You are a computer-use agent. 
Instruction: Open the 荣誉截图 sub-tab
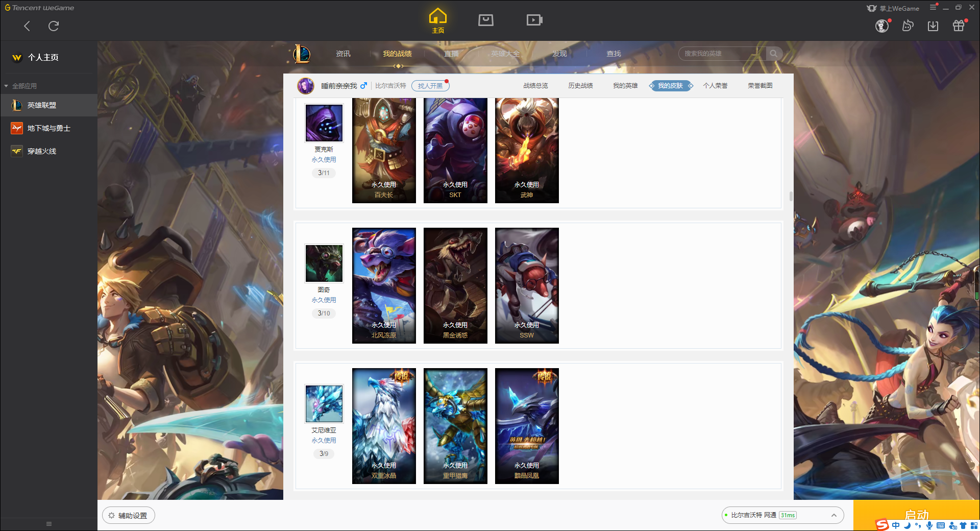coord(760,86)
